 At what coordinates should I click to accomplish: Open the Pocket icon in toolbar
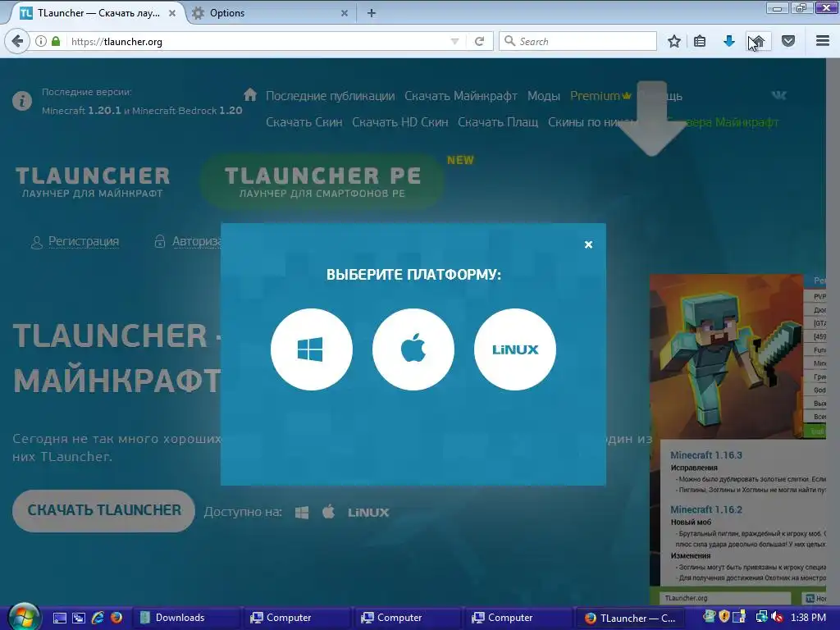788,41
